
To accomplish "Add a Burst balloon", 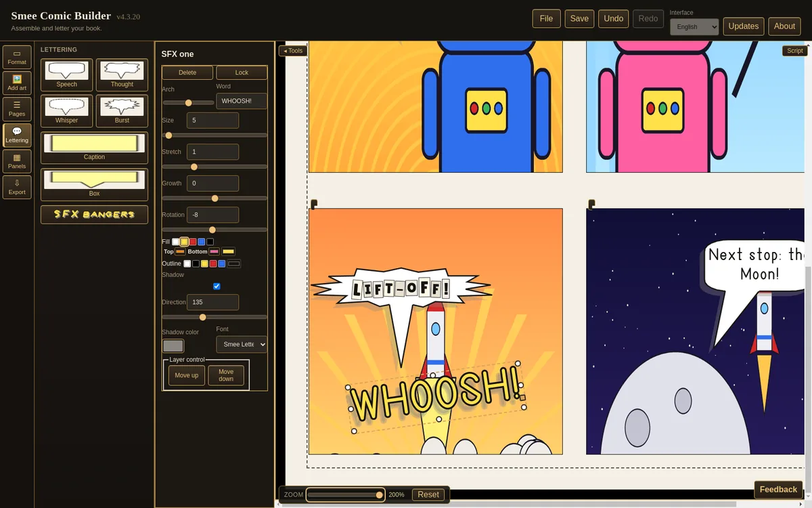I will point(122,111).
